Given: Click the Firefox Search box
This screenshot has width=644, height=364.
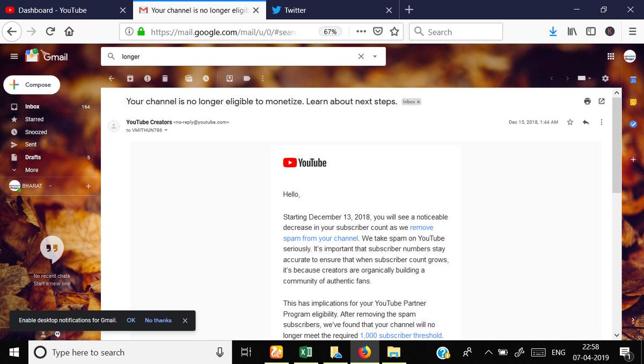Looking at the screenshot, I should (456, 32).
